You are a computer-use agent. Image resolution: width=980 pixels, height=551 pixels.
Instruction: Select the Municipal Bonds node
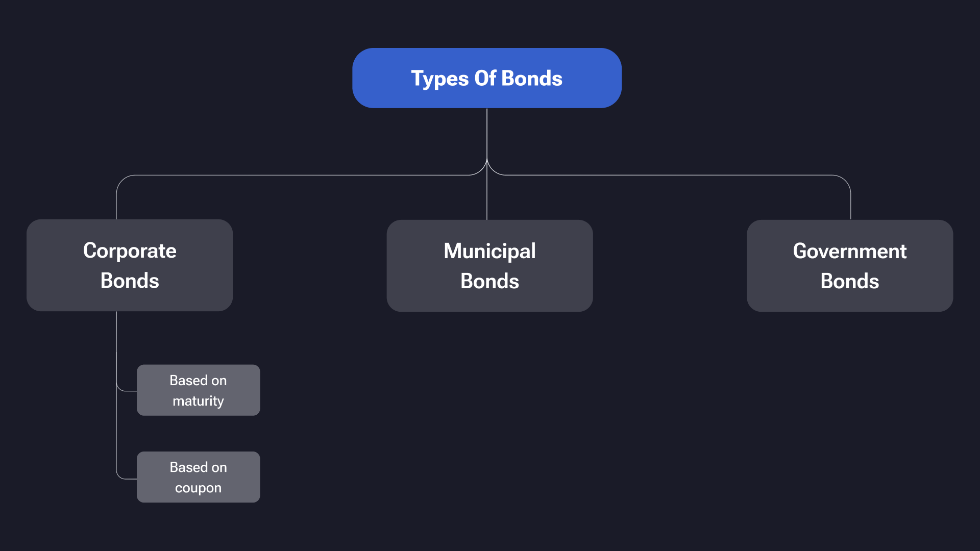[x=489, y=266]
